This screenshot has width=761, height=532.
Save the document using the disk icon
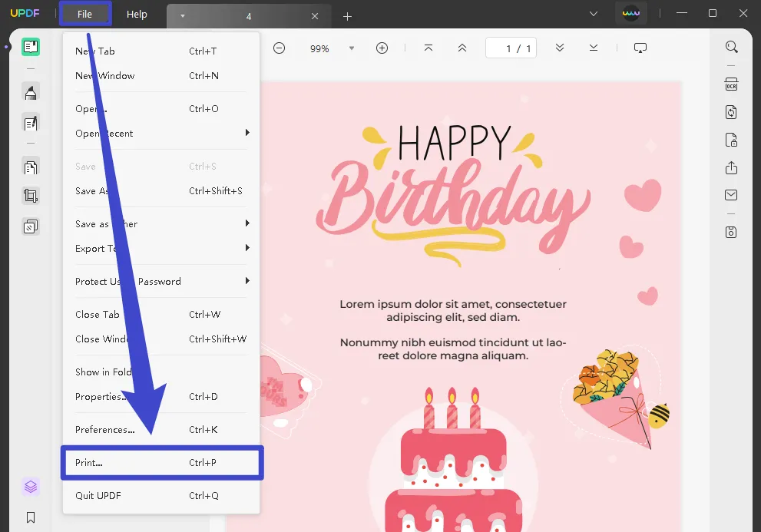730,232
